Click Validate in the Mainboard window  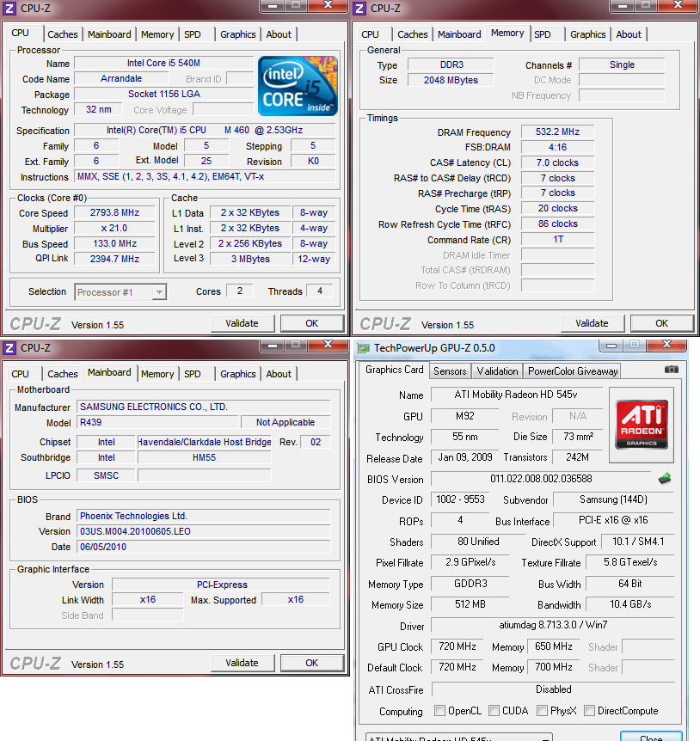pos(242,663)
